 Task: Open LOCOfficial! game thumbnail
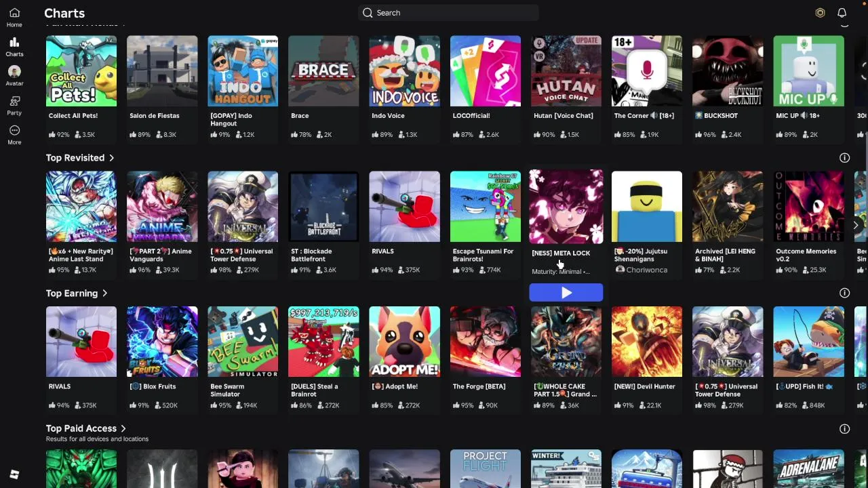coord(486,71)
